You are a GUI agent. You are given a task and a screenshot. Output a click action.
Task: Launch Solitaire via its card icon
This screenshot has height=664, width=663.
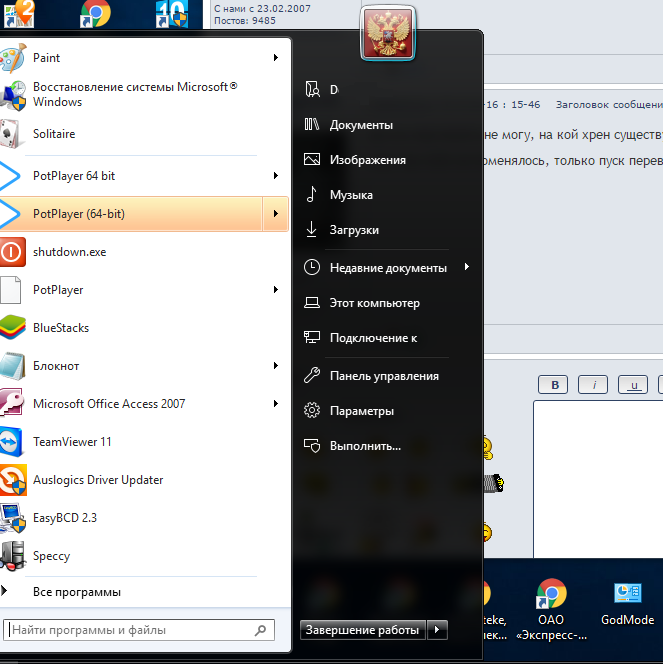10,134
